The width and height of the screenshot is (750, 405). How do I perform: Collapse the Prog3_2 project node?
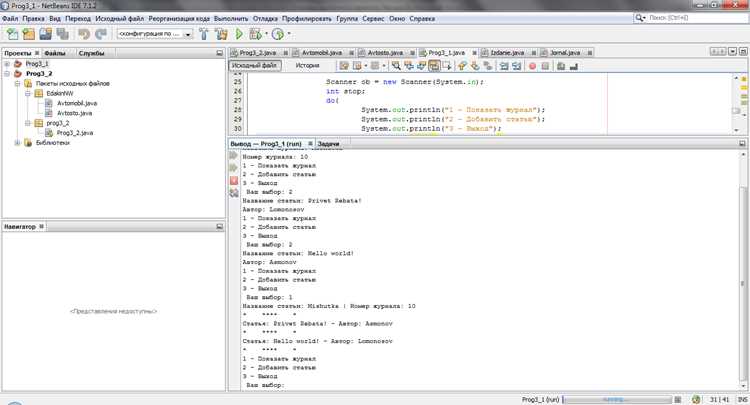7,74
